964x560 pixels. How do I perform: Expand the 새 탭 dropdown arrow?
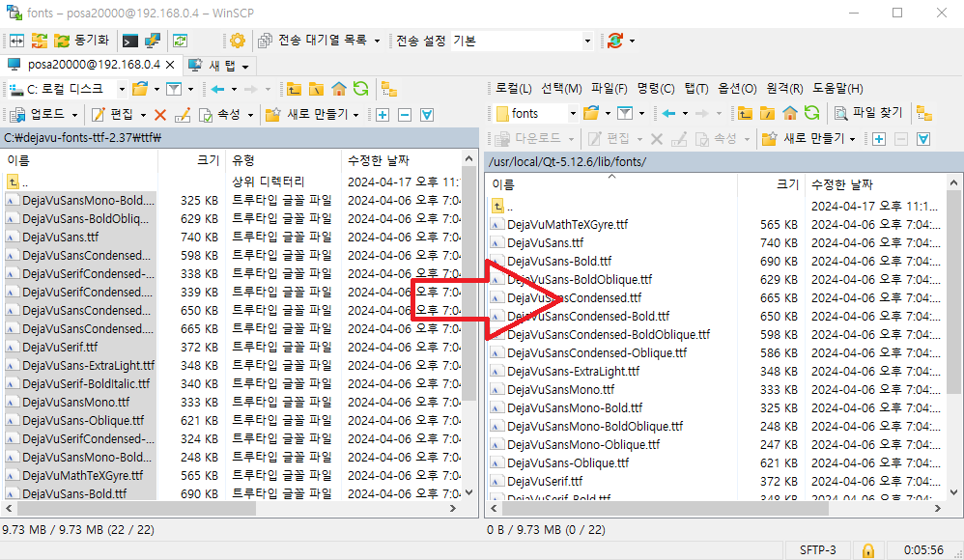245,66
